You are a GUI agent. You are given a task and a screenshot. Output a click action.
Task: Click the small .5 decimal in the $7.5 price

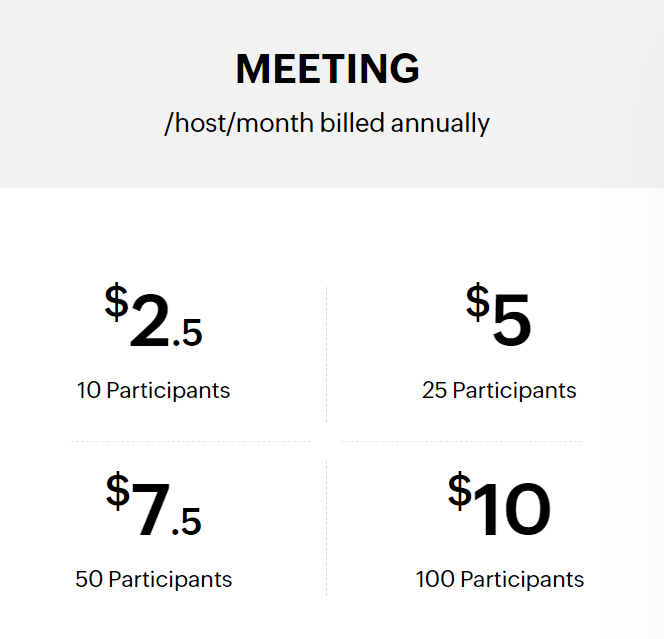point(186,522)
